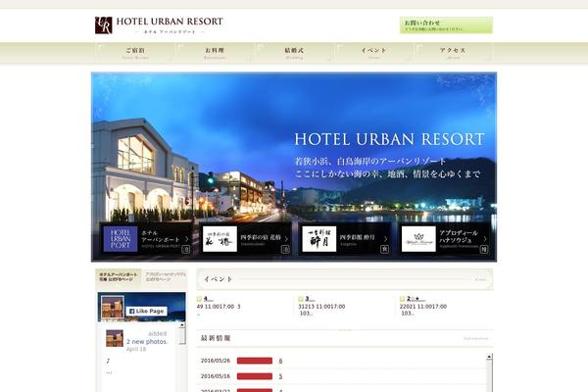Screen dimensions: 588x392
Task: Click the chevron arrow beside アフロディール ハナソウジュ
Action: click(485, 239)
